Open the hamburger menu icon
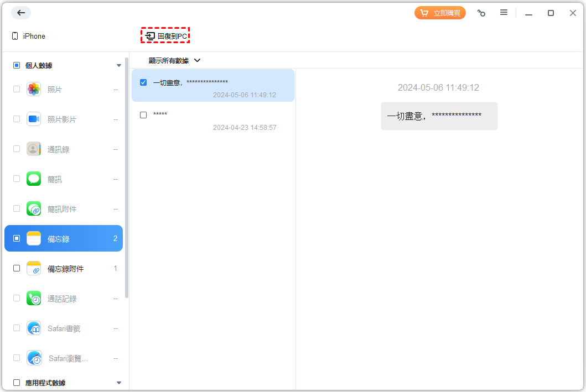 point(504,13)
